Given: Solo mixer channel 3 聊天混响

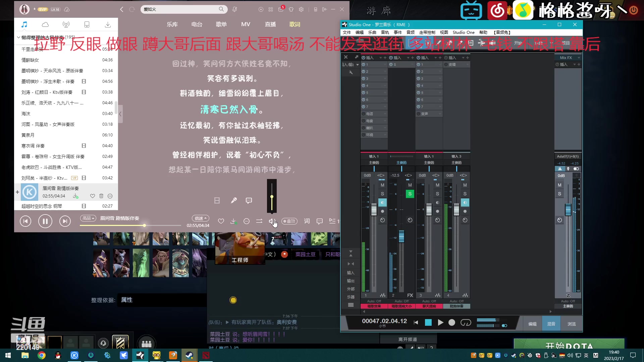Looking at the screenshot, I should click(437, 194).
